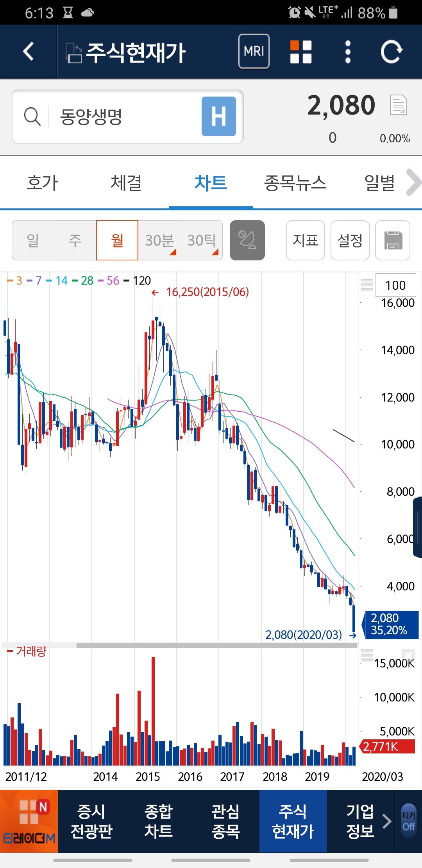Tap the blue H history button
Screen dimensions: 422x868
tap(219, 116)
